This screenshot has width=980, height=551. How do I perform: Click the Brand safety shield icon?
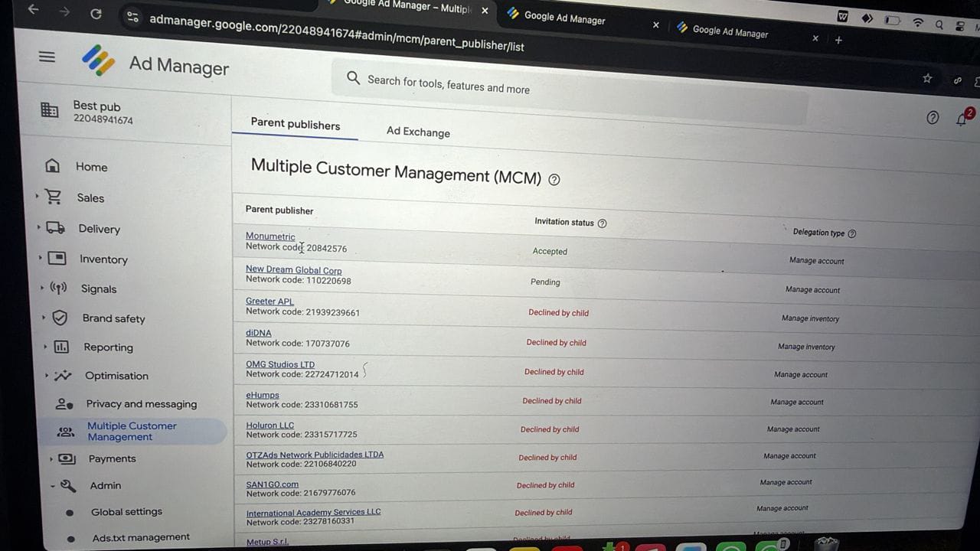point(60,318)
